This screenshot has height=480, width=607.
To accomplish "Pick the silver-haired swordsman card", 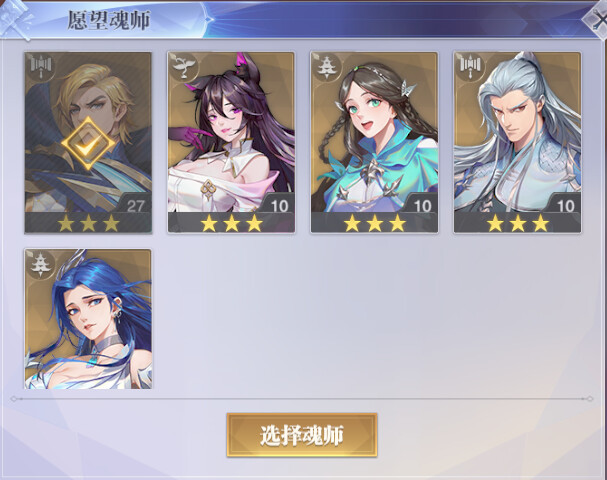I will [518, 142].
